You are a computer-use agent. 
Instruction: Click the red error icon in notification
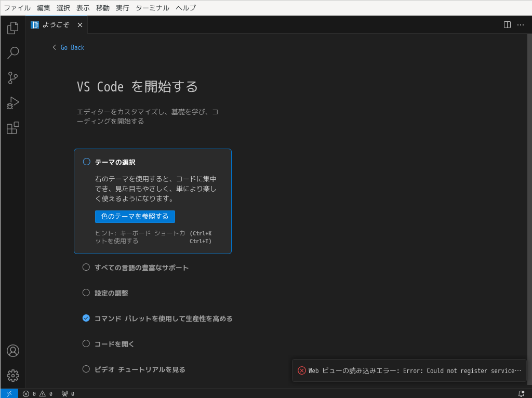[302, 370]
